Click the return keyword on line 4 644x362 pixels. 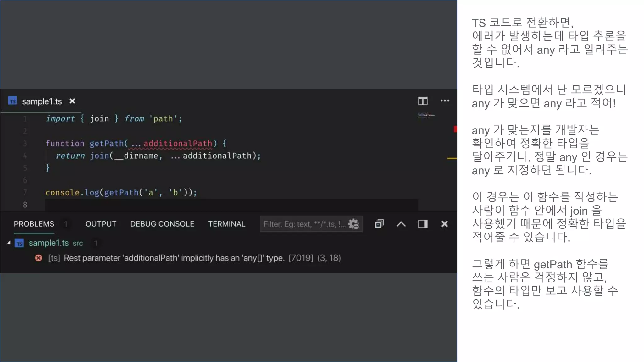[x=70, y=156]
